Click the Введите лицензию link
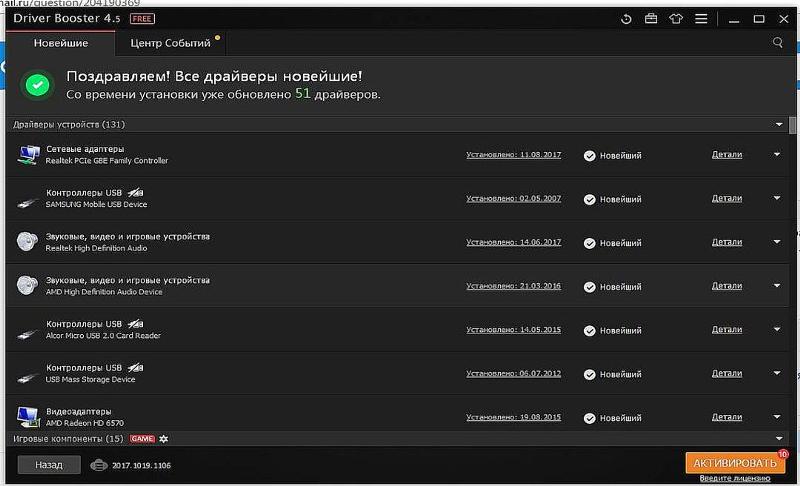 coord(735,478)
